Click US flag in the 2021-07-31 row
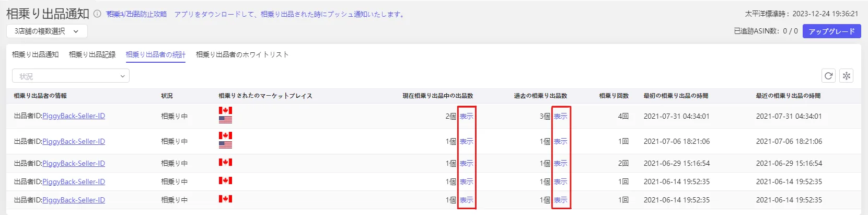 click(225, 120)
